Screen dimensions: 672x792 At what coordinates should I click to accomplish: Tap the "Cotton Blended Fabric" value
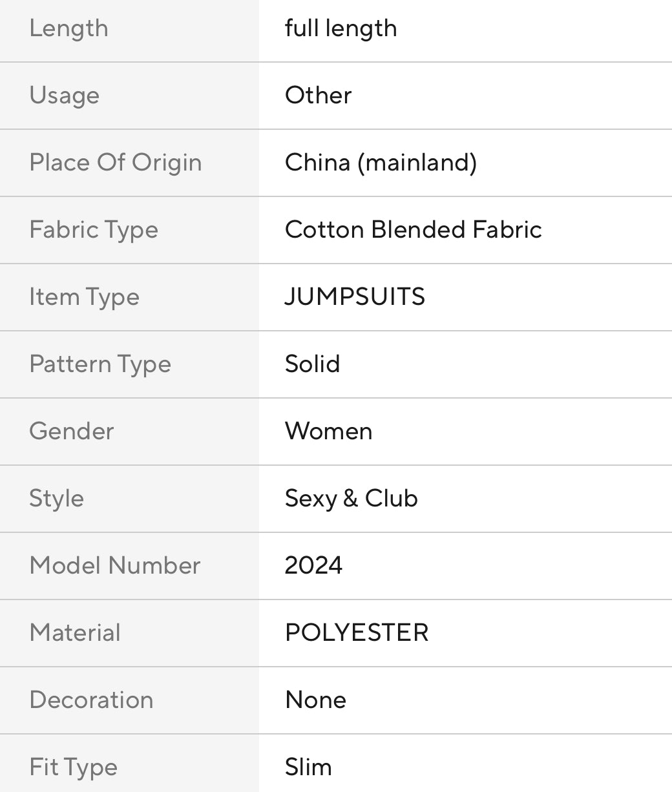coord(413,230)
